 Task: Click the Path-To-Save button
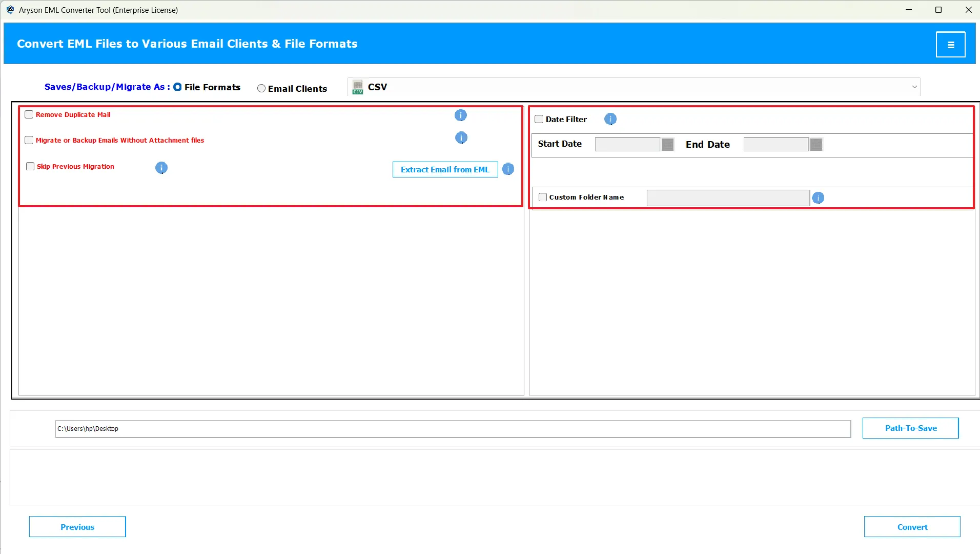point(911,428)
